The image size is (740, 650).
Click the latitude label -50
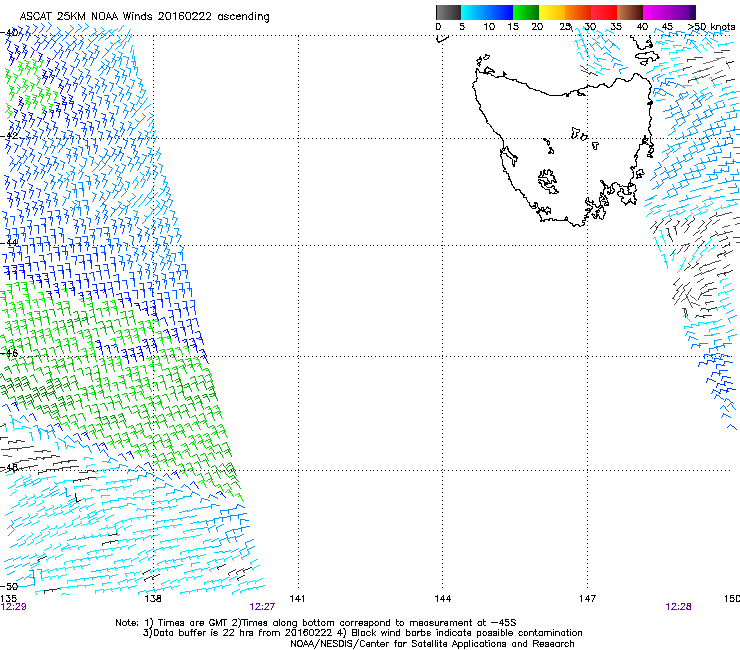9,586
